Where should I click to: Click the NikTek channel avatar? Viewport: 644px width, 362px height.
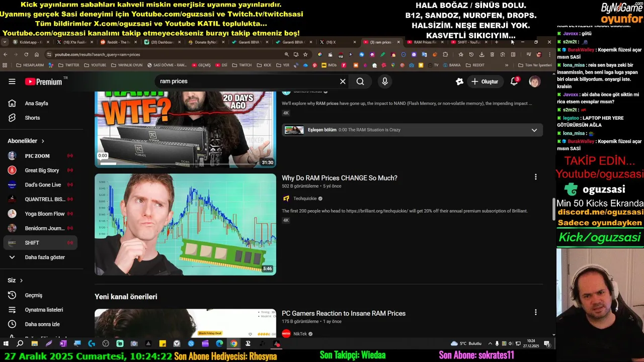click(x=286, y=334)
